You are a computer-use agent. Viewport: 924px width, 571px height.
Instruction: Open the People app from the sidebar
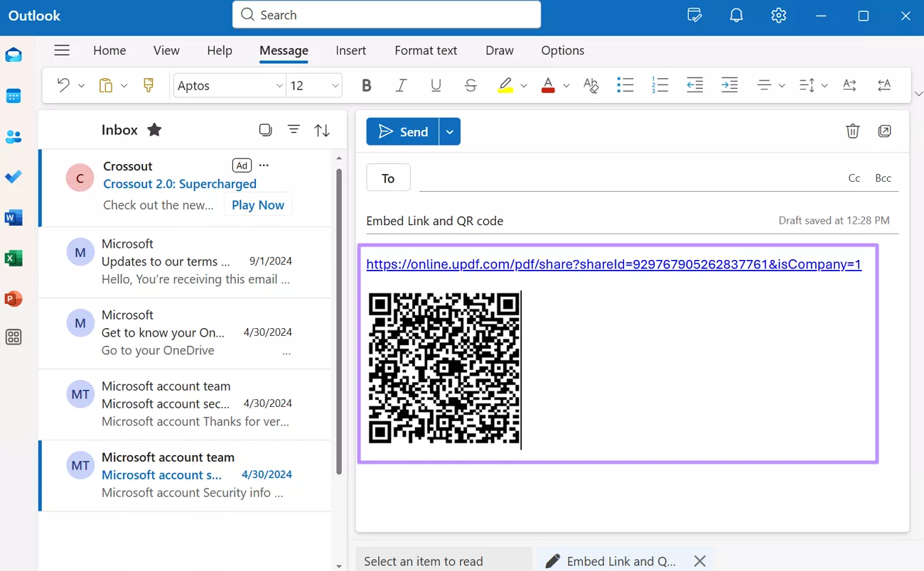(14, 136)
